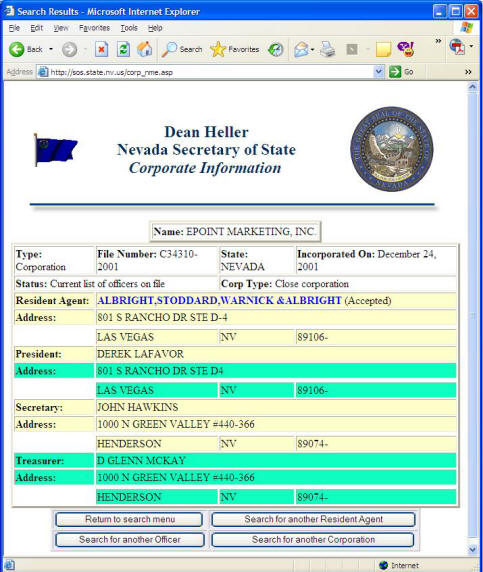Click Search for another Corporation button

313,540
